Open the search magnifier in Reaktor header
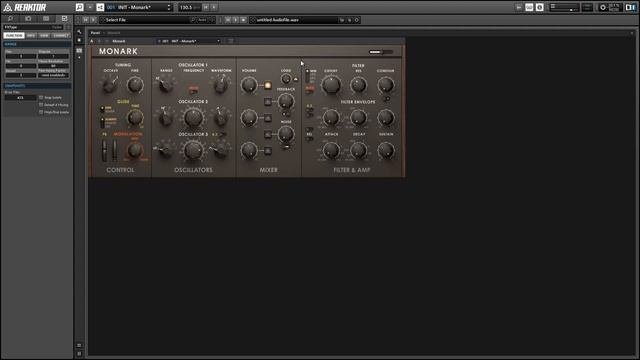Viewport: 640px width, 360px height. [80, 7]
